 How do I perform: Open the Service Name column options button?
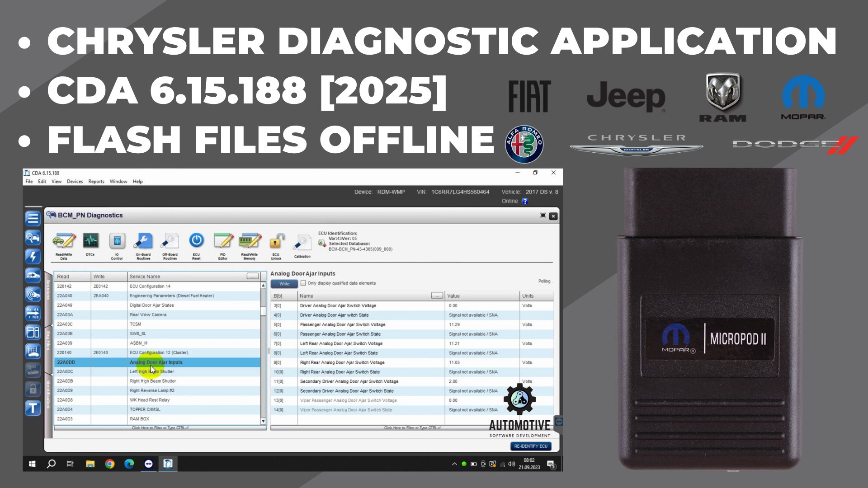pyautogui.click(x=253, y=276)
